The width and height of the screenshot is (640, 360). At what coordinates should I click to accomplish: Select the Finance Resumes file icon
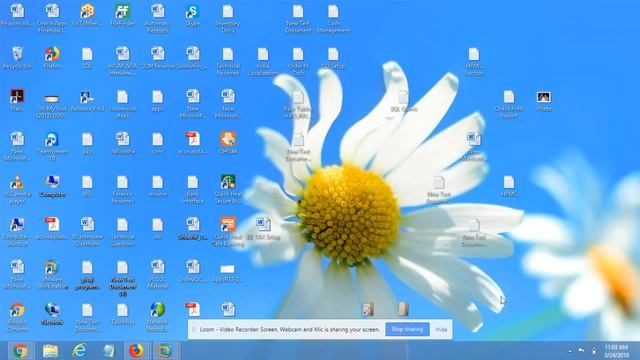pyautogui.click(x=122, y=189)
